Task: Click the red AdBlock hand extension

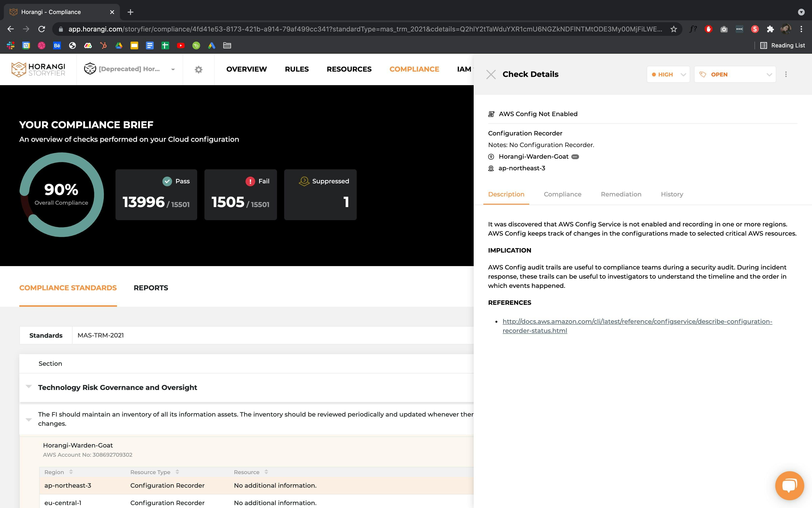Action: click(709, 29)
